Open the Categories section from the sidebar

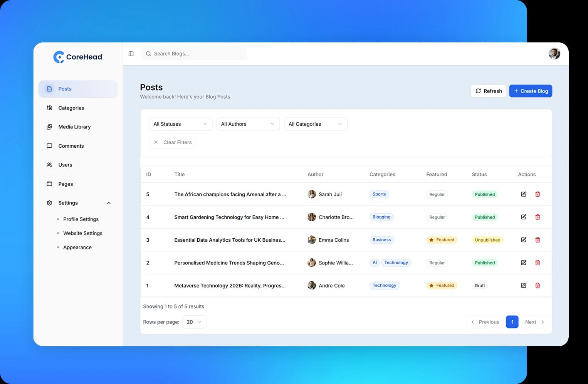pyautogui.click(x=71, y=108)
